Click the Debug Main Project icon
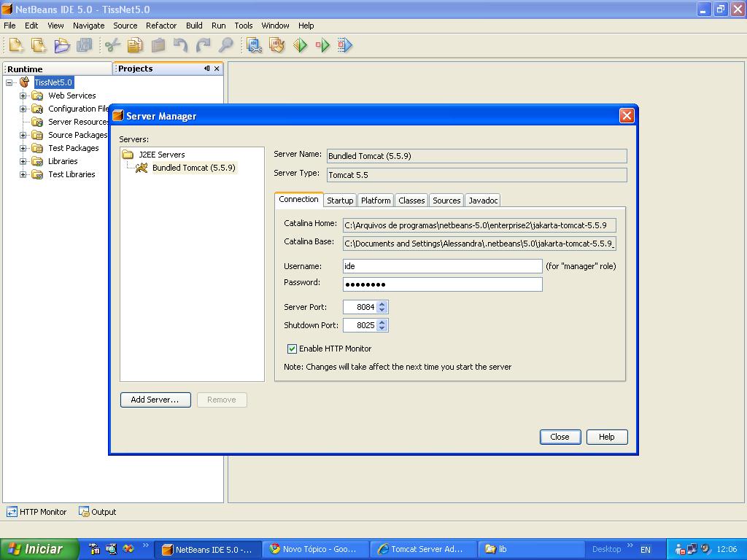This screenshot has height=560, width=747. click(x=322, y=45)
